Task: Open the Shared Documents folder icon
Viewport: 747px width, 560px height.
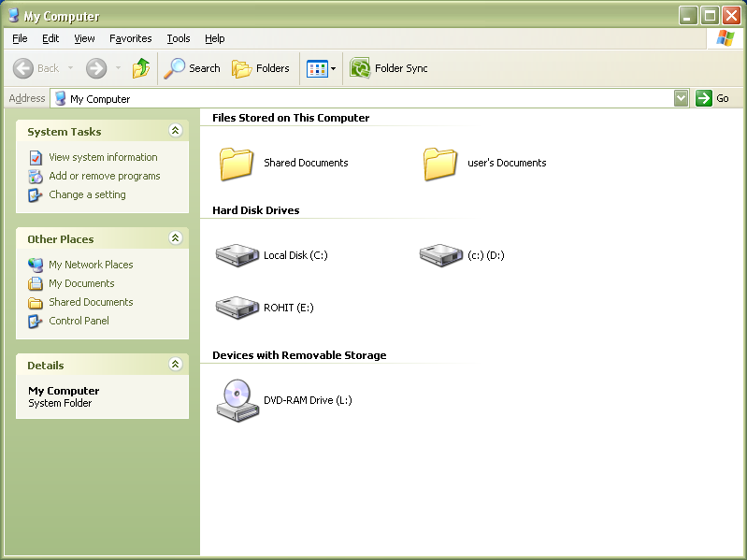Action: coord(237,163)
